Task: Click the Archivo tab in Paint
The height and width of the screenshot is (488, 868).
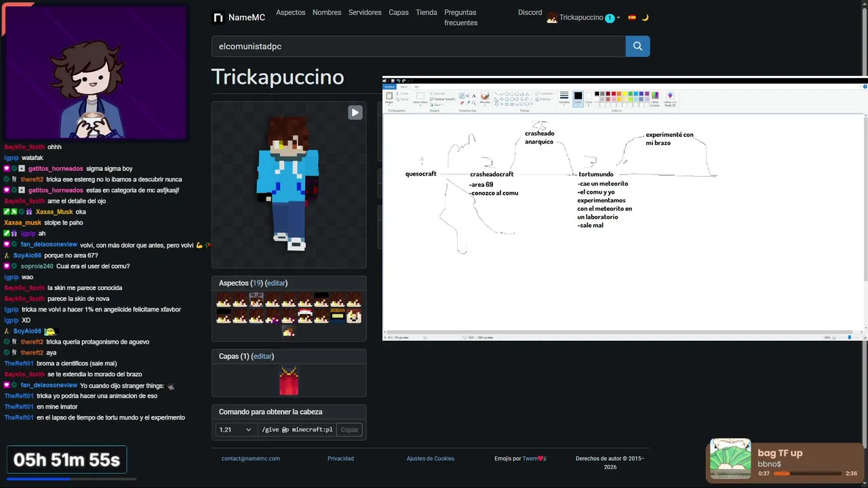Action: pos(389,87)
